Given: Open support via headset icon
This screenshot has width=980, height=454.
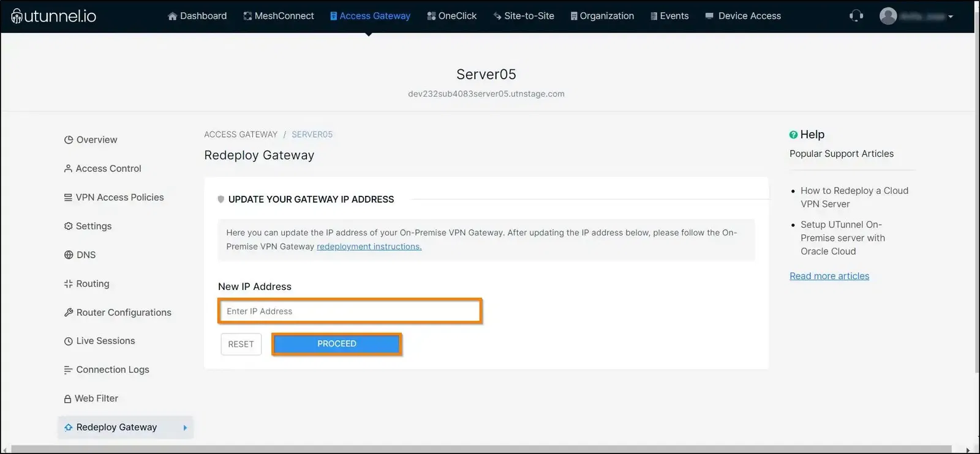Looking at the screenshot, I should 856,15.
